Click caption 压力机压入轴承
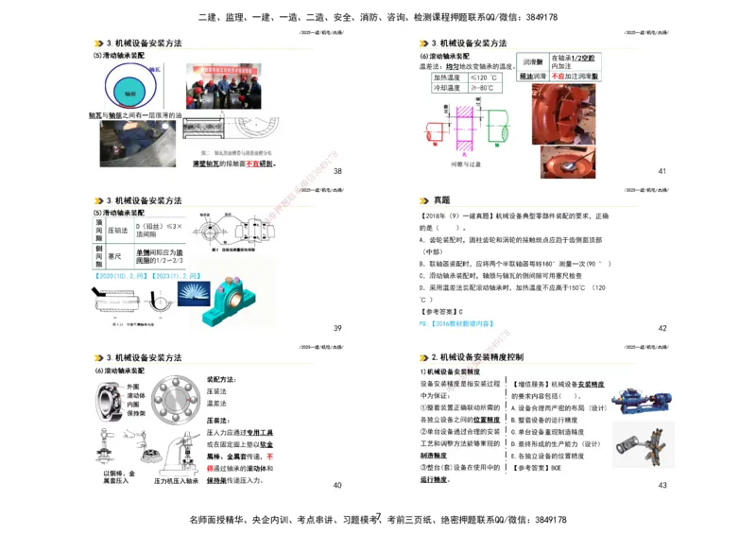This screenshot has height=535, width=756. point(176,481)
